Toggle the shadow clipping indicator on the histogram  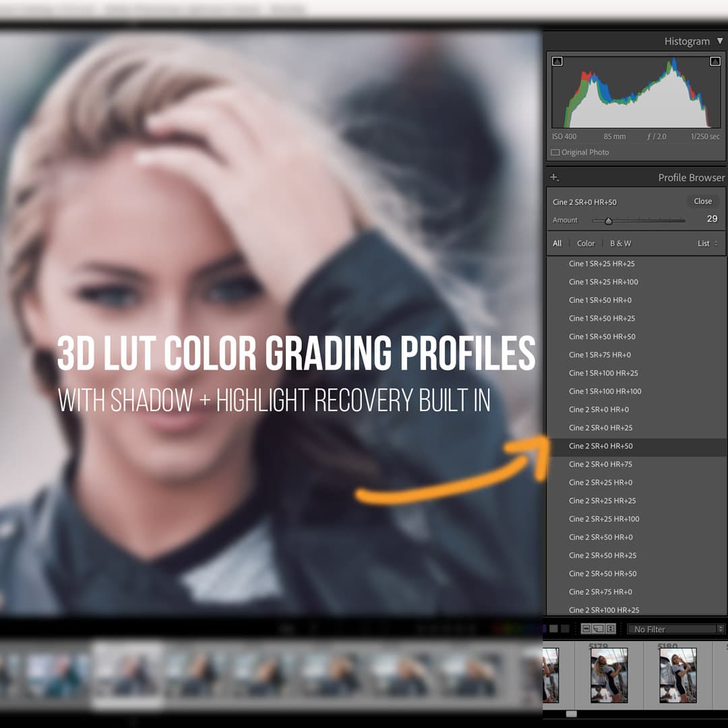[557, 61]
